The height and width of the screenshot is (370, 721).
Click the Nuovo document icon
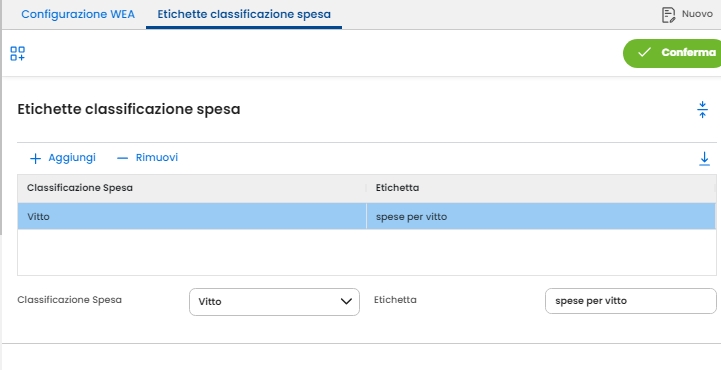point(668,15)
